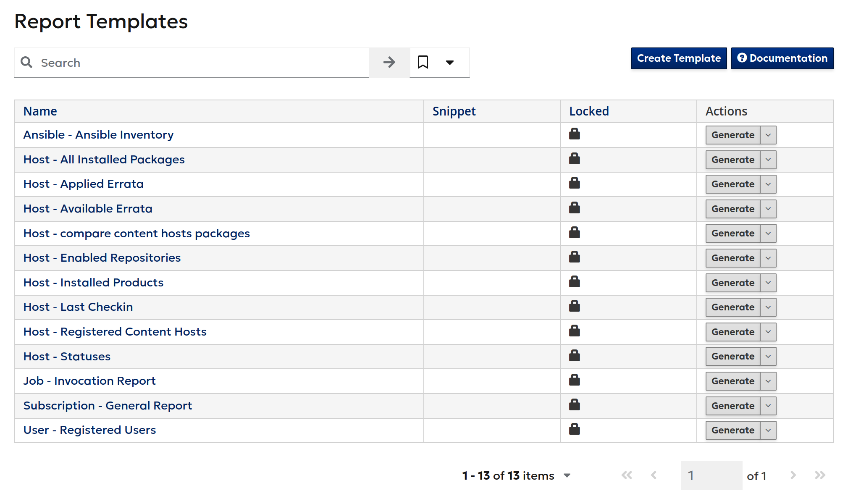Open the Host - Enabled Repositories template

coord(102,257)
